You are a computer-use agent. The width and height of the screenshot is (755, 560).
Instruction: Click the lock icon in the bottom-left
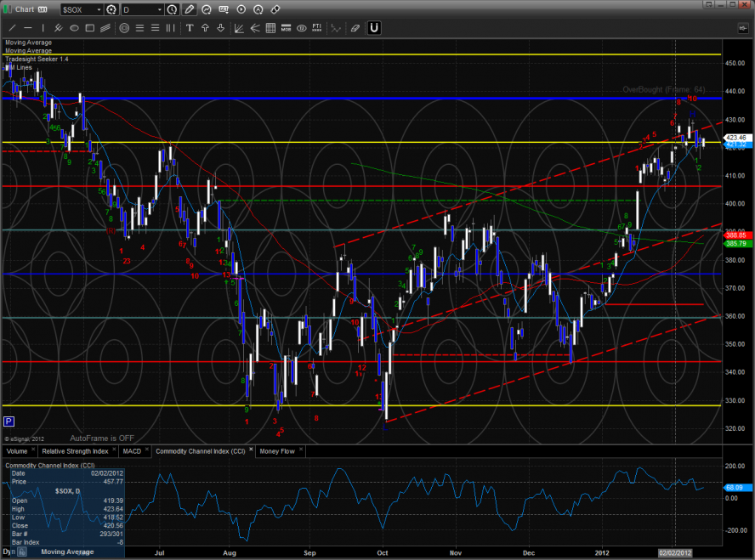[x=22, y=552]
